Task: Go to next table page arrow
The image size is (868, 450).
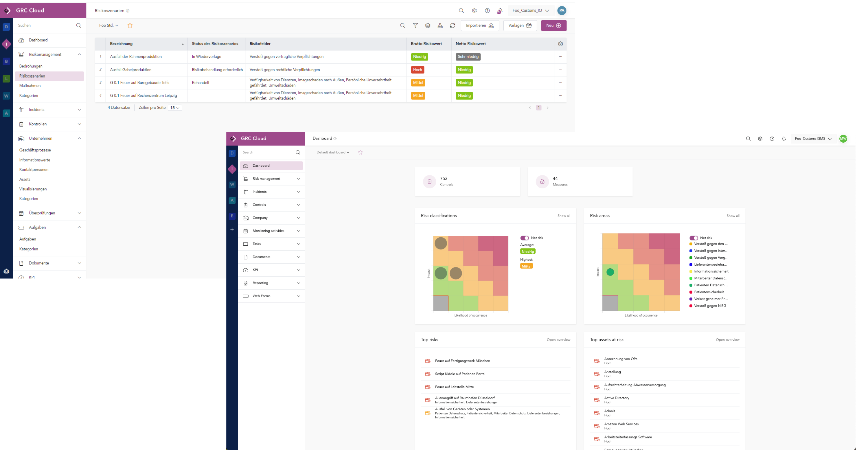Action: [x=547, y=108]
